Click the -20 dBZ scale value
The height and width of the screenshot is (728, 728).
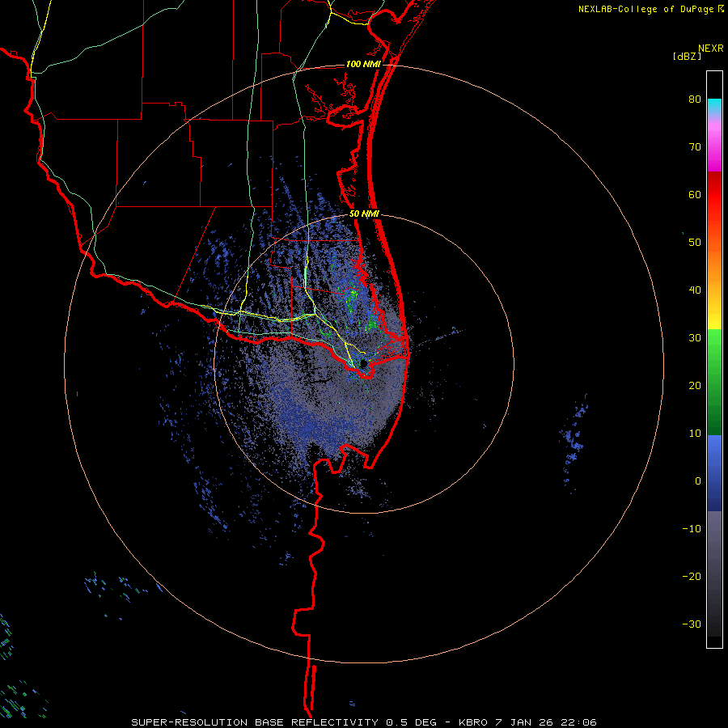pos(692,577)
